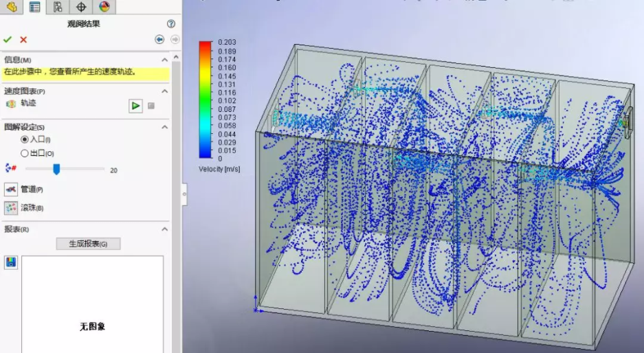Collapse the 信息(M) section
Image resolution: width=644 pixels, height=353 pixels.
pyautogui.click(x=165, y=60)
